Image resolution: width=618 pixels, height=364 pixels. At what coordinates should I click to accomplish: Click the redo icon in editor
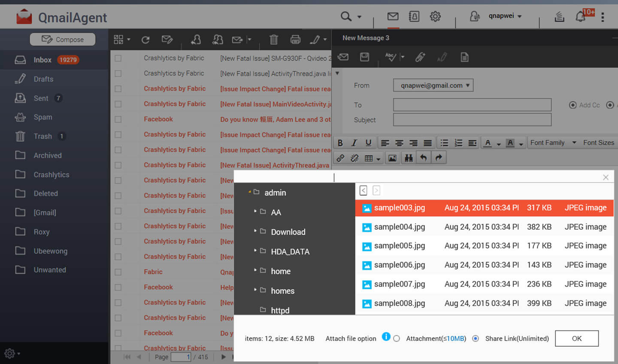[439, 158]
